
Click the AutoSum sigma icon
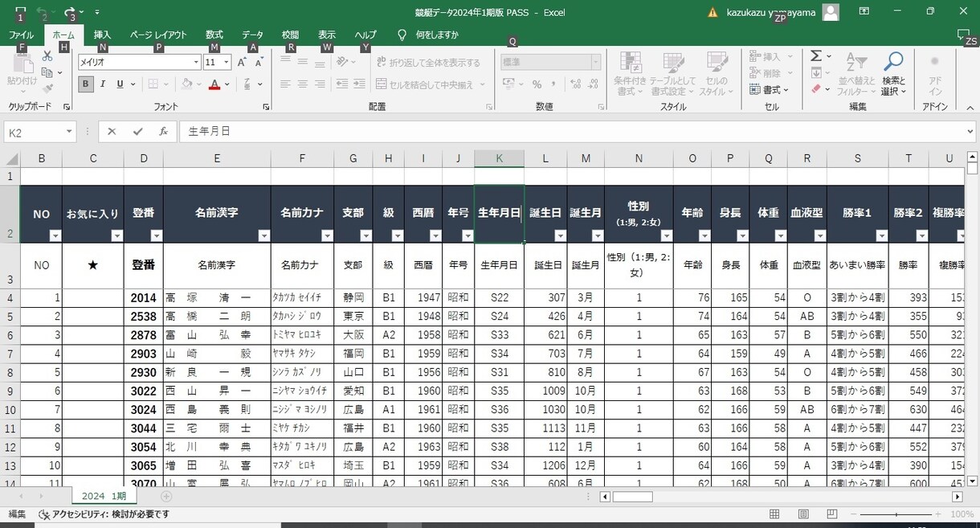tap(815, 56)
